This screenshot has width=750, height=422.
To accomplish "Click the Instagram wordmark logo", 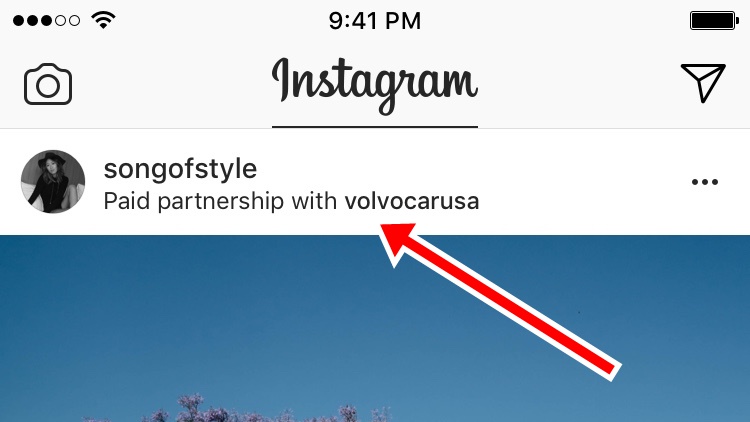I will point(375,85).
